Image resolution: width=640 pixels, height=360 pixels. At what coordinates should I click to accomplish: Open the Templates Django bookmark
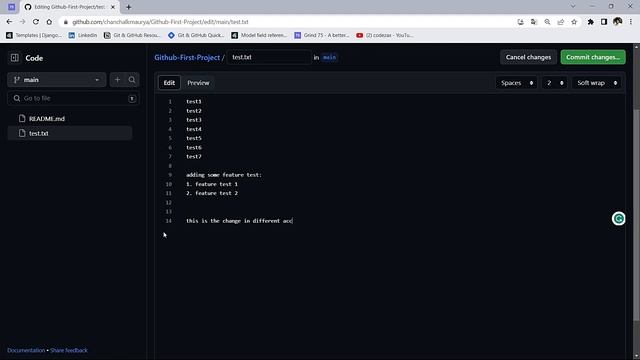(34, 36)
